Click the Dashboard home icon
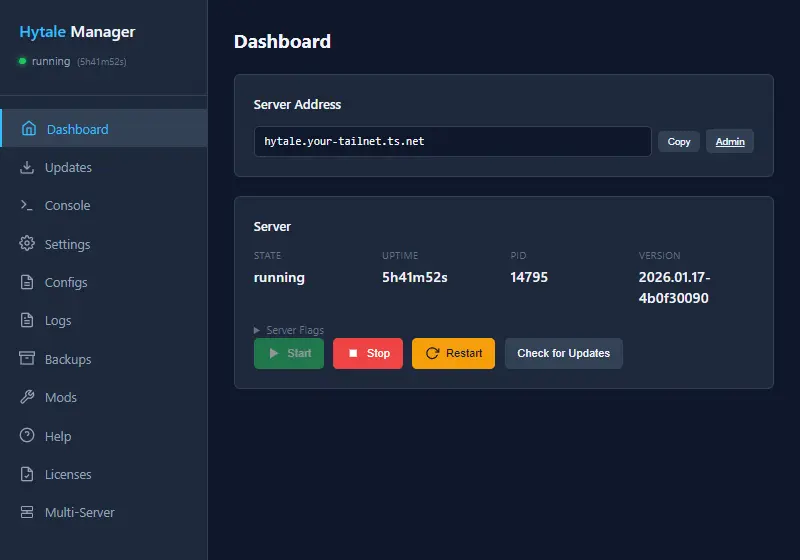 click(x=29, y=129)
